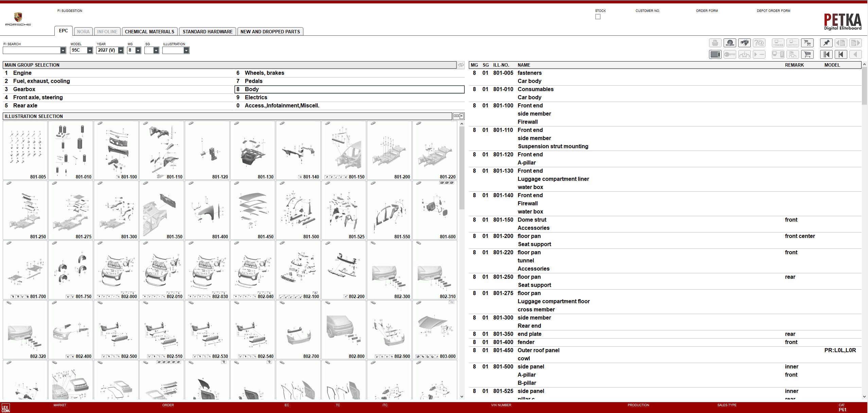
Task: Open illustration thumbnail 802-000
Action: pyautogui.click(x=116, y=270)
